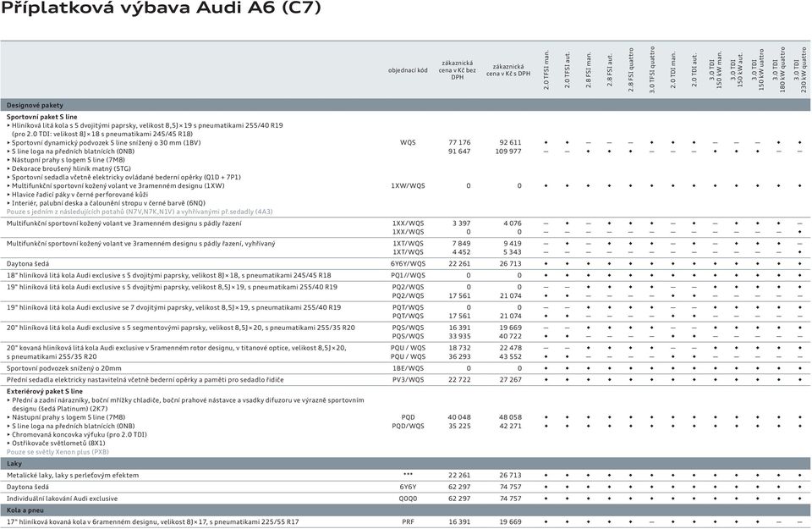Screen dimensions: 812x529
Task: Click the order code "PV3/WQS"
Action: click(x=408, y=380)
